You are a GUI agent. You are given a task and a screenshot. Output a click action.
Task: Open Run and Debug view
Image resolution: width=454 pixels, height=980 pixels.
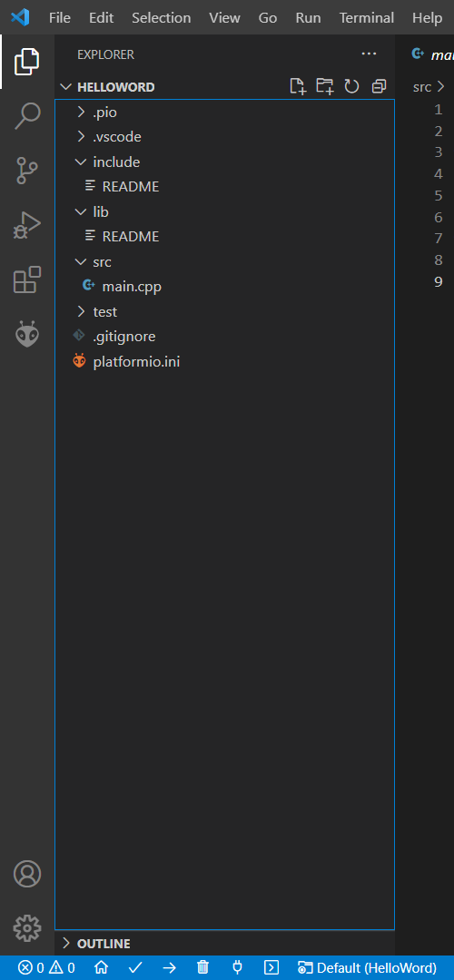coord(27,225)
